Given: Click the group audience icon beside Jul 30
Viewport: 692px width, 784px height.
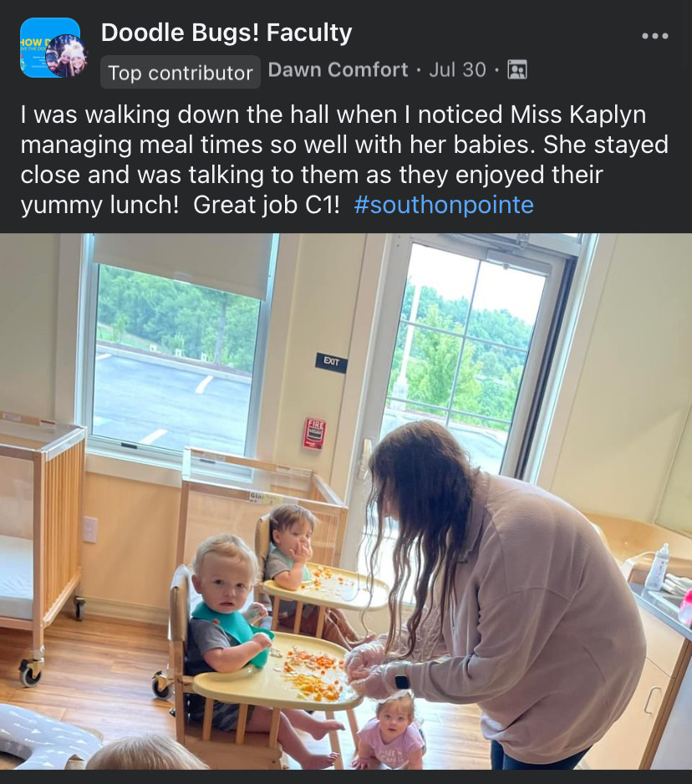Looking at the screenshot, I should coord(517,69).
